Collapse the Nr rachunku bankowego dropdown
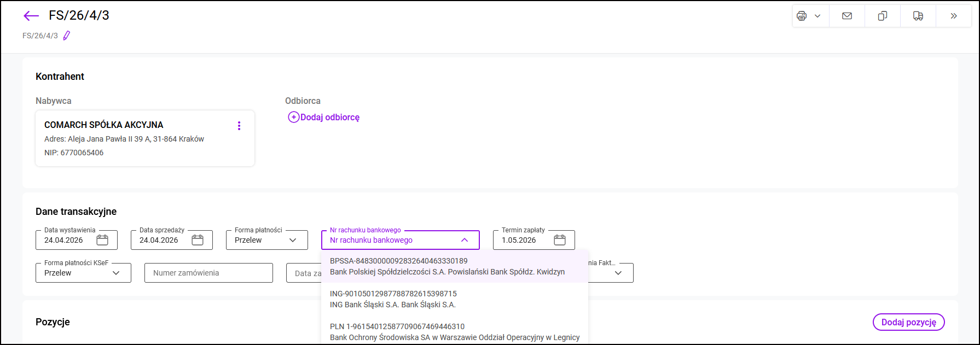Screen dimensions: 980x345 465,240
